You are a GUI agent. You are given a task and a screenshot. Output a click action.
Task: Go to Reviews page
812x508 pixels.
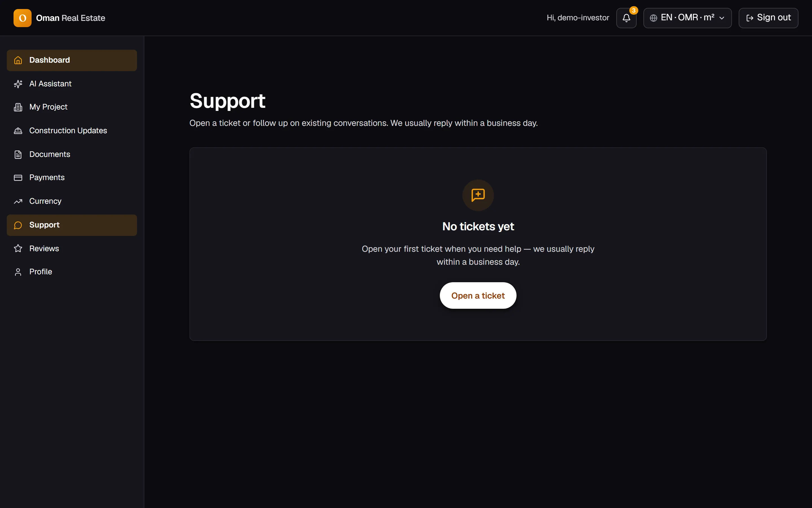point(72,248)
